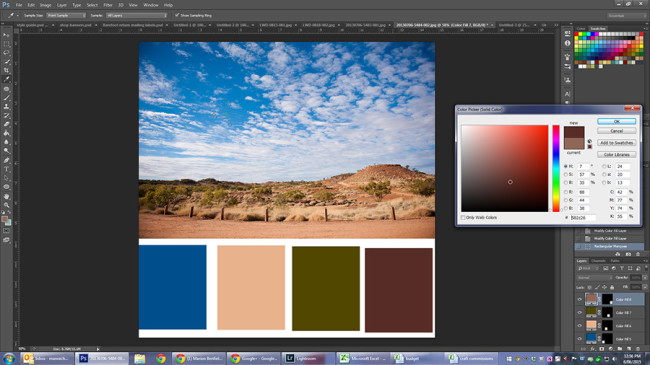Enable the Only Web Colors checkbox
This screenshot has height=365, width=650.
tap(463, 217)
